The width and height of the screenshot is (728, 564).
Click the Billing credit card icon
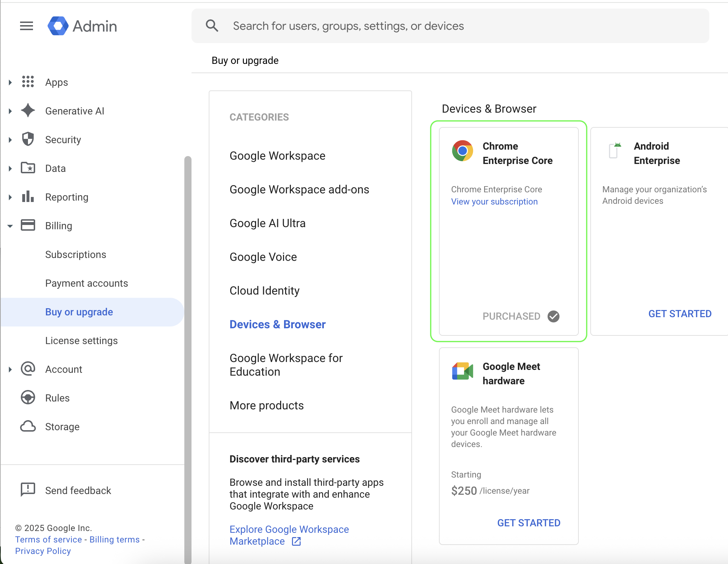[28, 225]
